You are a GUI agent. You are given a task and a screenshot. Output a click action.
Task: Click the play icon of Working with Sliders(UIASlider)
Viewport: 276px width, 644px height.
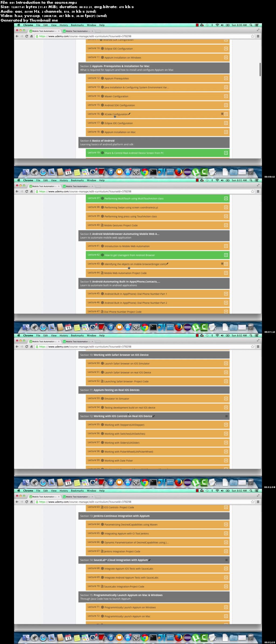[x=102, y=443]
